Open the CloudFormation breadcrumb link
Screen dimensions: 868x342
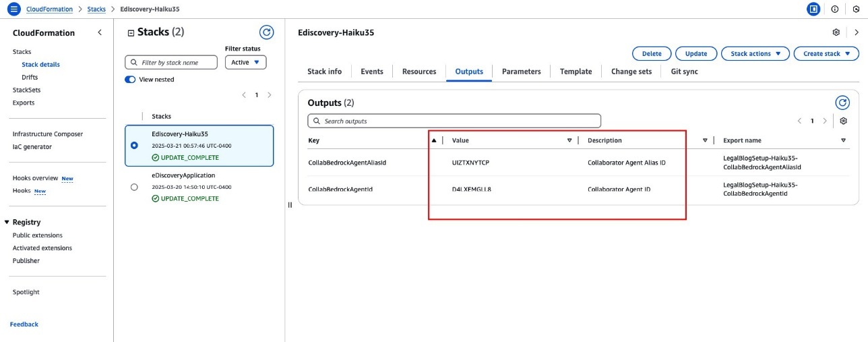click(x=51, y=9)
